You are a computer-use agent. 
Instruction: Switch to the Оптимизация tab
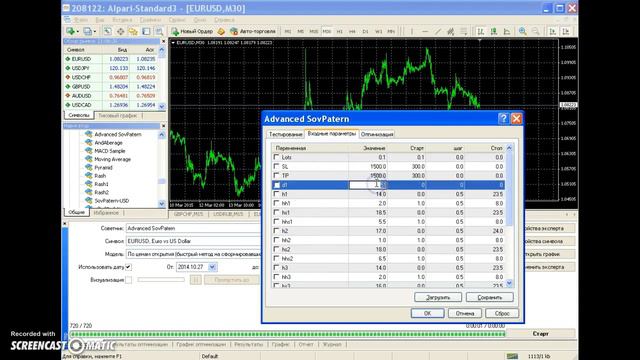click(x=377, y=134)
